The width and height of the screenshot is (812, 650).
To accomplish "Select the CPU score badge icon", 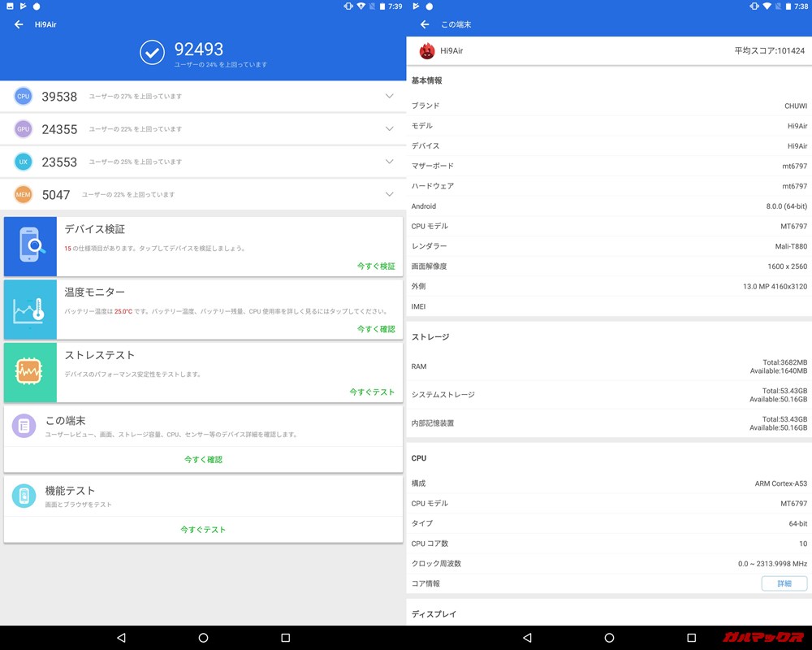I will (23, 96).
